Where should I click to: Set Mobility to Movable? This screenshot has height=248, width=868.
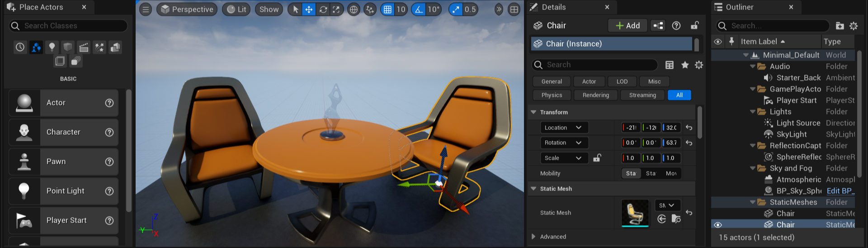pos(671,173)
